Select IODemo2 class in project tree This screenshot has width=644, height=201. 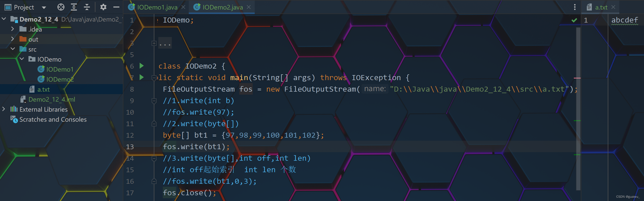click(60, 79)
